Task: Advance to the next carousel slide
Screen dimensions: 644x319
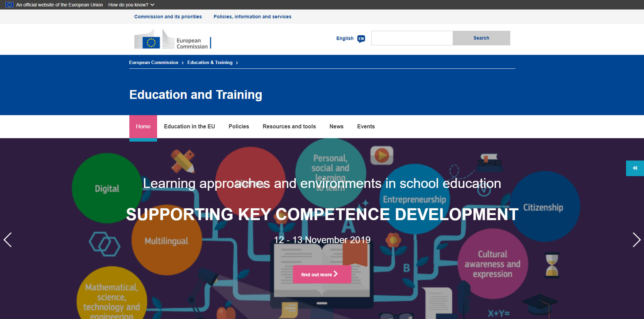Action: pos(636,240)
